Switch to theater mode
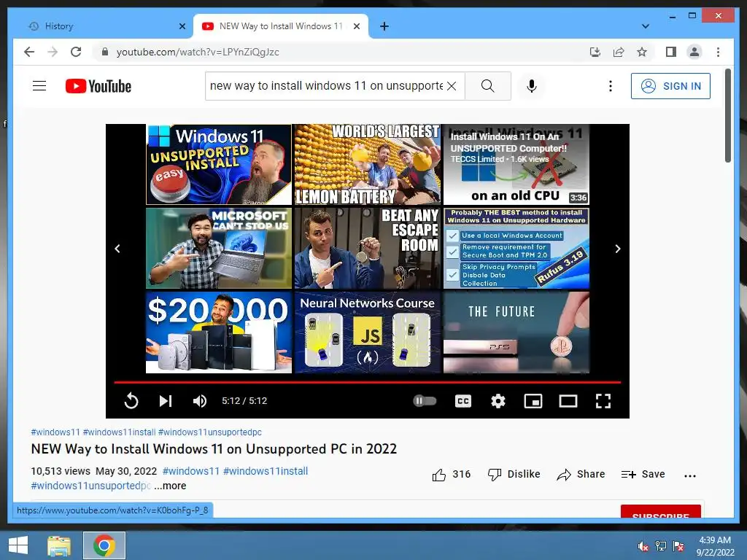The width and height of the screenshot is (747, 560). [x=568, y=401]
